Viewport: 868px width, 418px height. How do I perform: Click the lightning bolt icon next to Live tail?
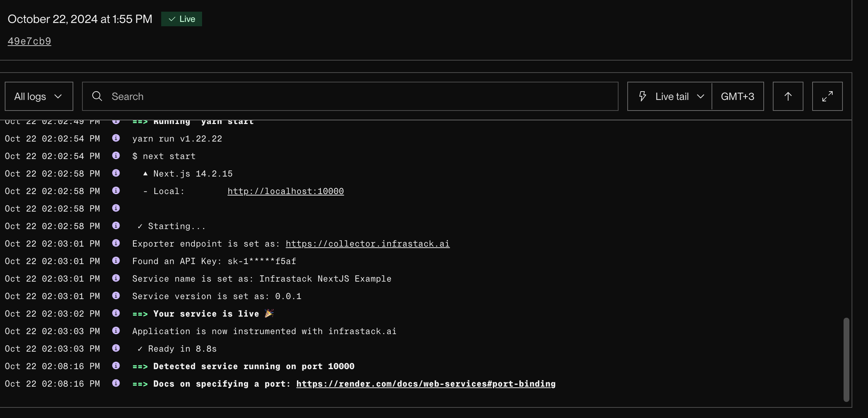642,96
